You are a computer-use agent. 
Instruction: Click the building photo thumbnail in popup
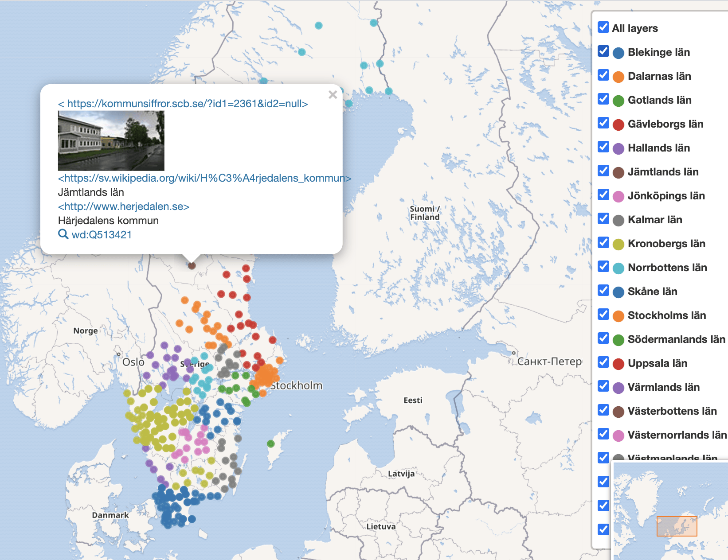coord(111,141)
